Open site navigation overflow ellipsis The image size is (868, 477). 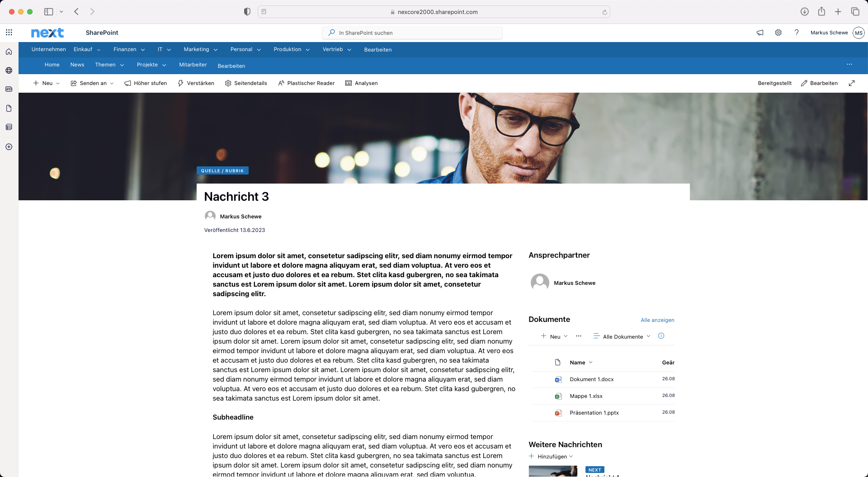[x=849, y=64]
